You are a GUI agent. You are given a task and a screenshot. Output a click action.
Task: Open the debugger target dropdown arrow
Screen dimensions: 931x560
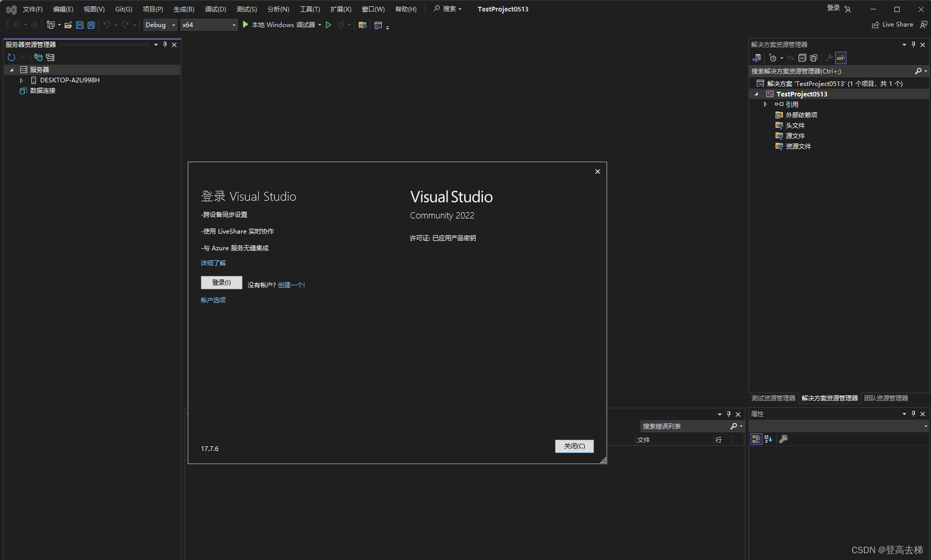pos(320,25)
